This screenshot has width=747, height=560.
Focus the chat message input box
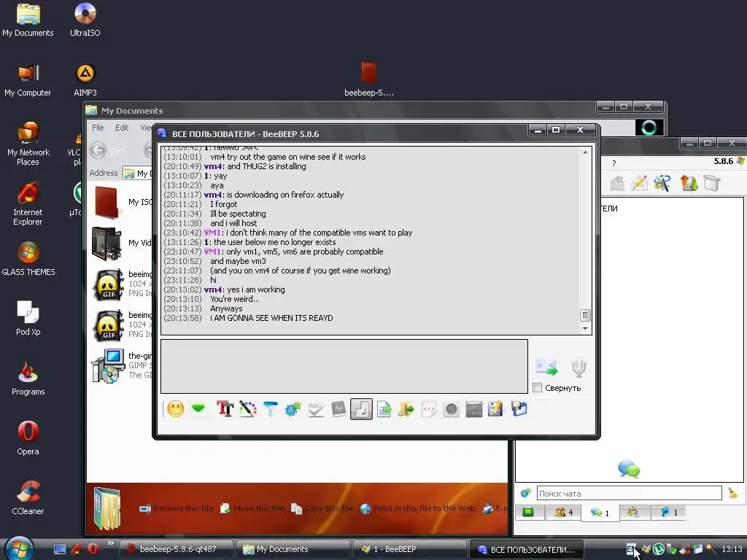point(344,366)
